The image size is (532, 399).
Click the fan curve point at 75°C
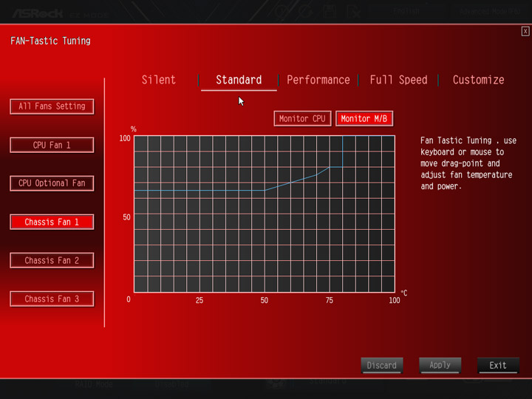(330, 167)
